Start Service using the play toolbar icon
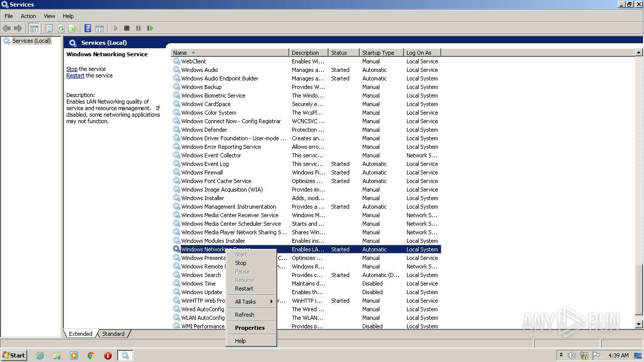The image size is (644, 362). pos(116,28)
